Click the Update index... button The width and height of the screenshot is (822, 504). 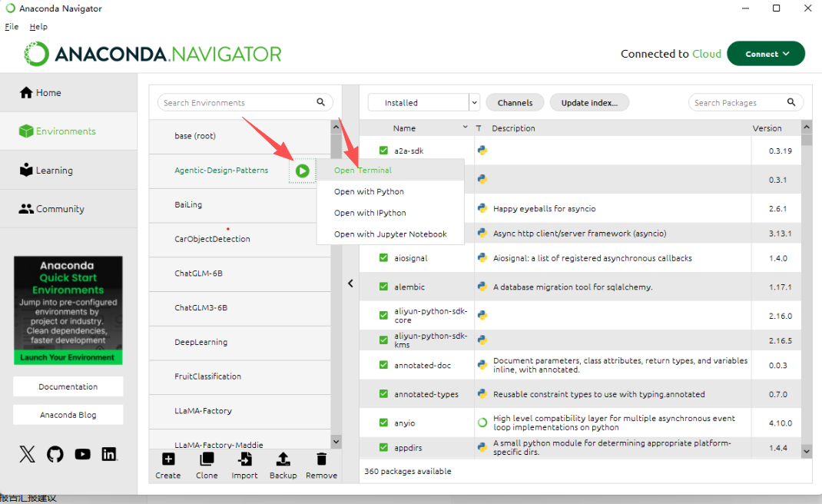(589, 102)
